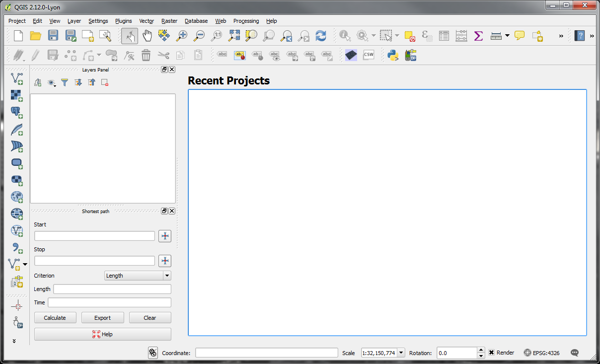Expand the Scale dropdown list
Viewport: 600px width, 364px height.
(401, 353)
